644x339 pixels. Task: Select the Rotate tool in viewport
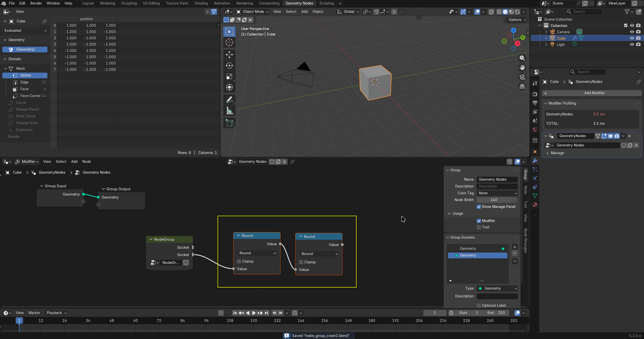[229, 66]
